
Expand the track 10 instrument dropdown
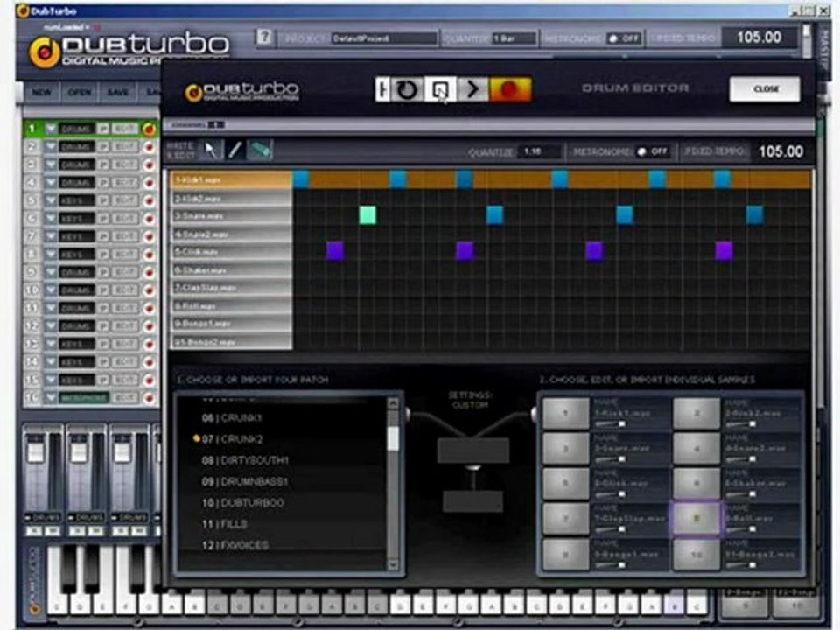[x=51, y=290]
